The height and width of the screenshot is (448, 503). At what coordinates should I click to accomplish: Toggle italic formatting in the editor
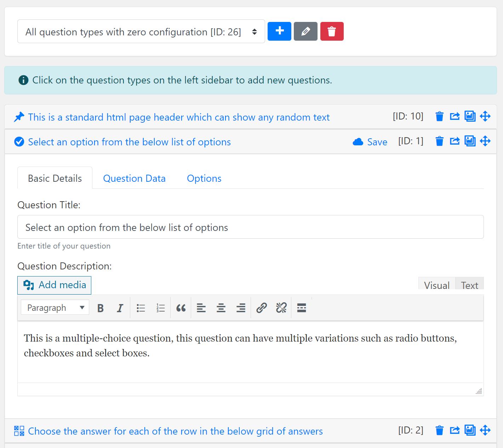(x=120, y=308)
